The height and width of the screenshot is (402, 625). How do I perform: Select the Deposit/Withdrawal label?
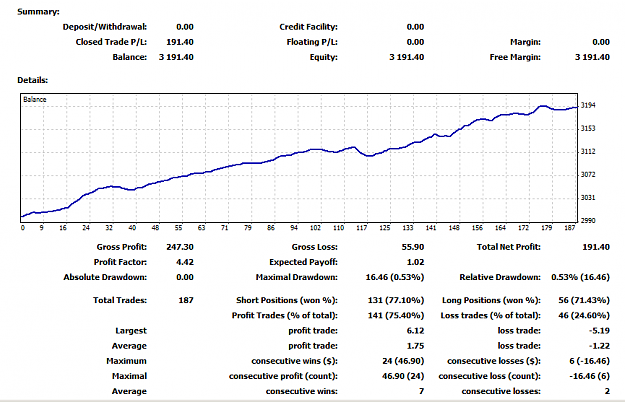pos(105,27)
